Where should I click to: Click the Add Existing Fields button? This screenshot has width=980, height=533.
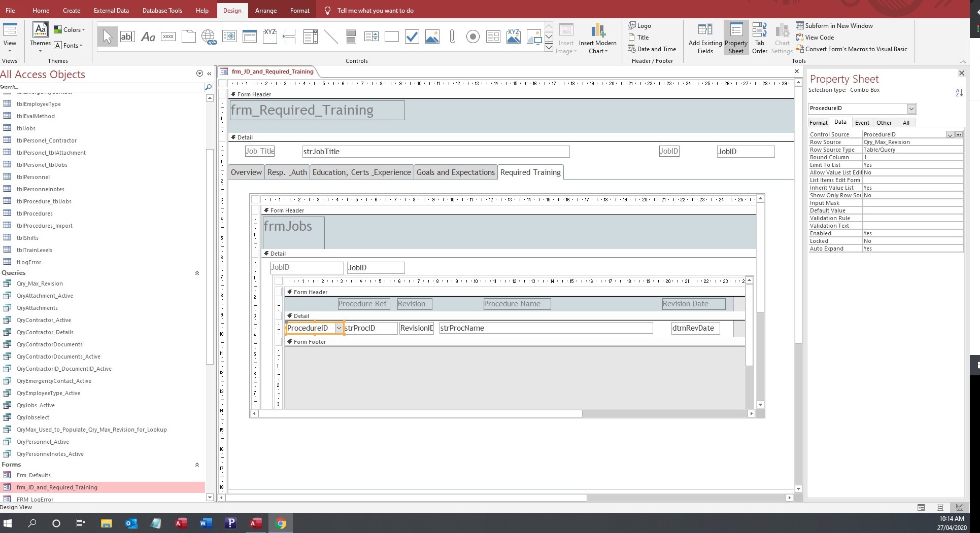click(x=705, y=39)
